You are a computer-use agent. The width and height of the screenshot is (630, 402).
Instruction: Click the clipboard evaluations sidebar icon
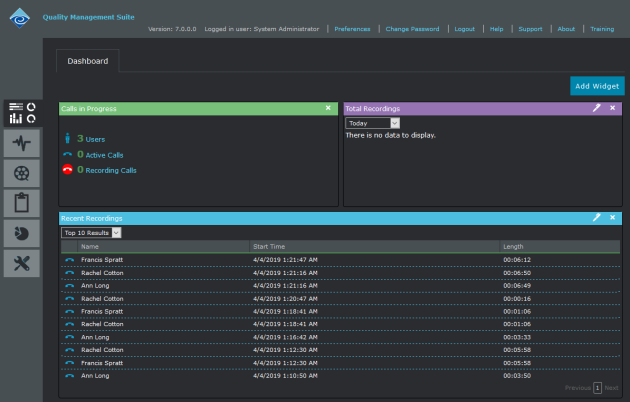(x=21, y=203)
